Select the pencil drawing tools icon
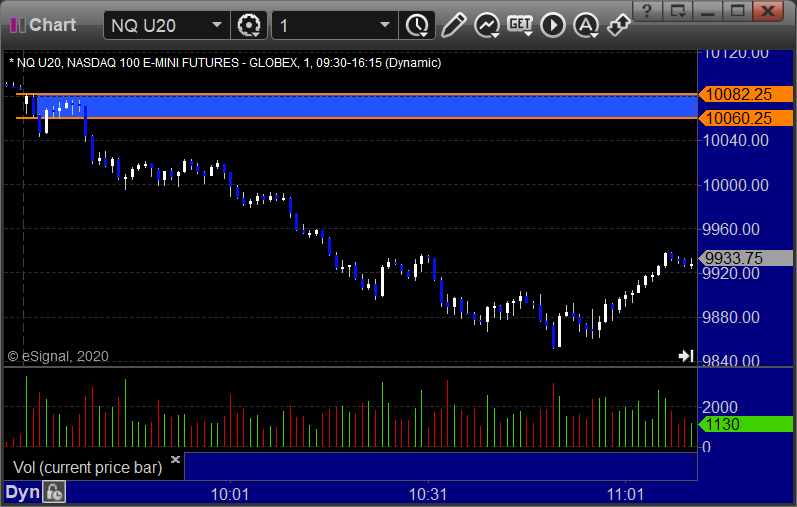This screenshot has width=797, height=507. [453, 25]
